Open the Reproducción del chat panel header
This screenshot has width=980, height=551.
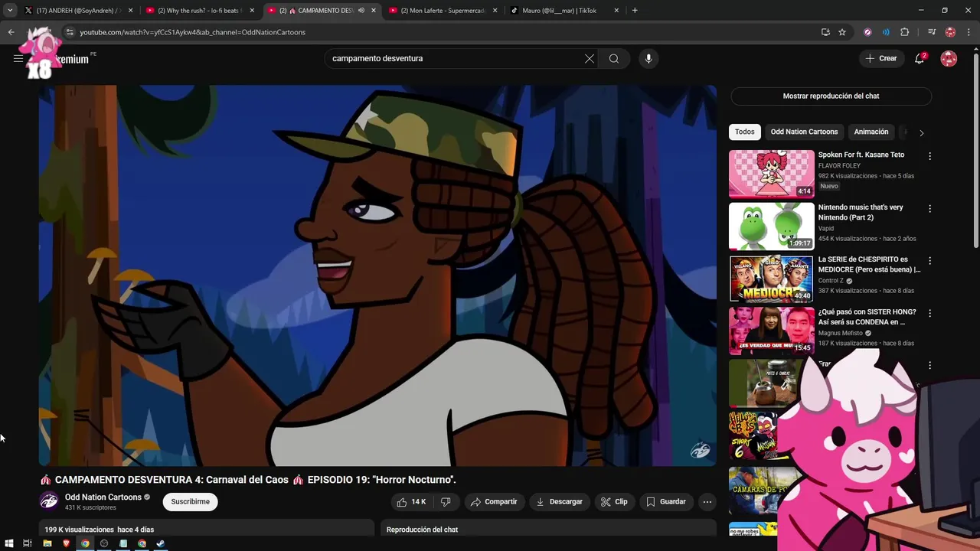coord(548,529)
